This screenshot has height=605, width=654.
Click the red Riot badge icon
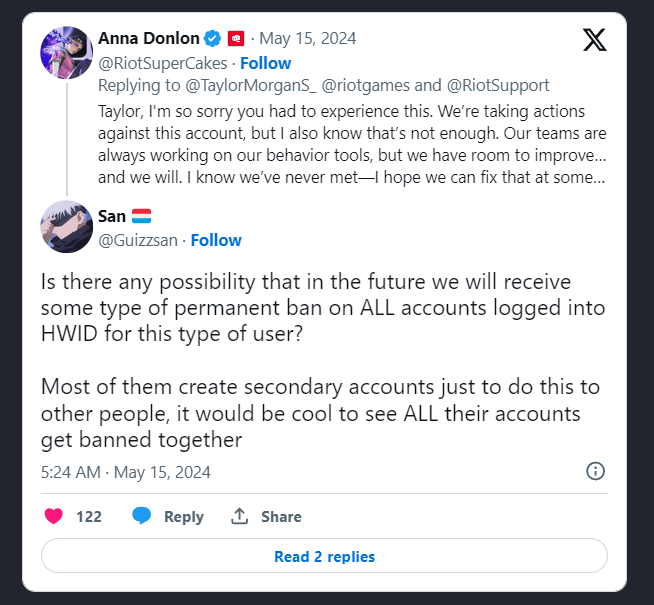[235, 39]
